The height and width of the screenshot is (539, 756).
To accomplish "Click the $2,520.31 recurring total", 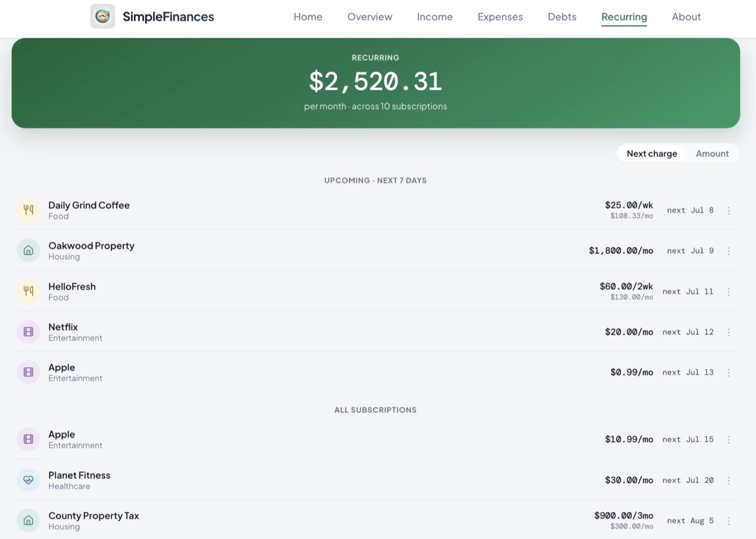I will click(375, 81).
